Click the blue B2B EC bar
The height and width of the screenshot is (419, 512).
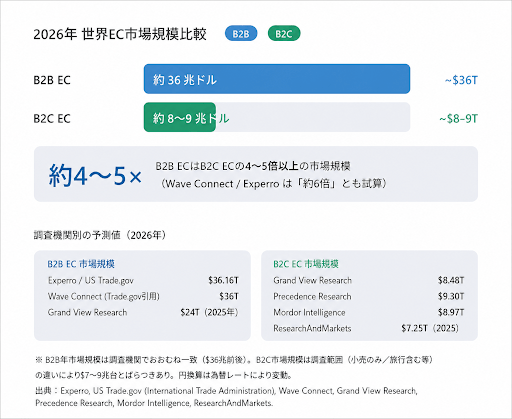click(x=277, y=79)
